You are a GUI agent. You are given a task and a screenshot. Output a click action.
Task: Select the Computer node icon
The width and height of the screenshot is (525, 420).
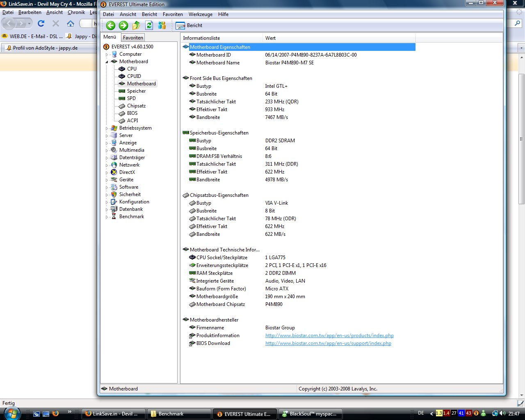click(114, 54)
